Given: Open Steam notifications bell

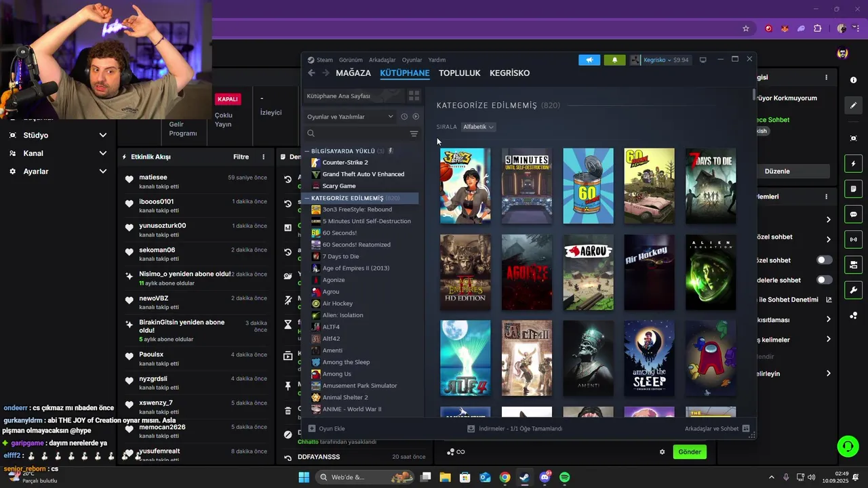Looking at the screenshot, I should pos(614,60).
